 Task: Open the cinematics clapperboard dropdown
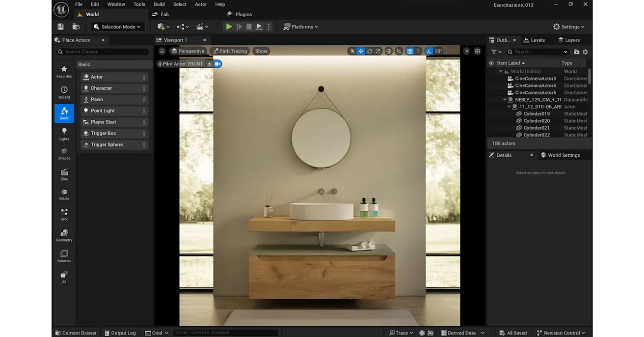click(x=202, y=27)
